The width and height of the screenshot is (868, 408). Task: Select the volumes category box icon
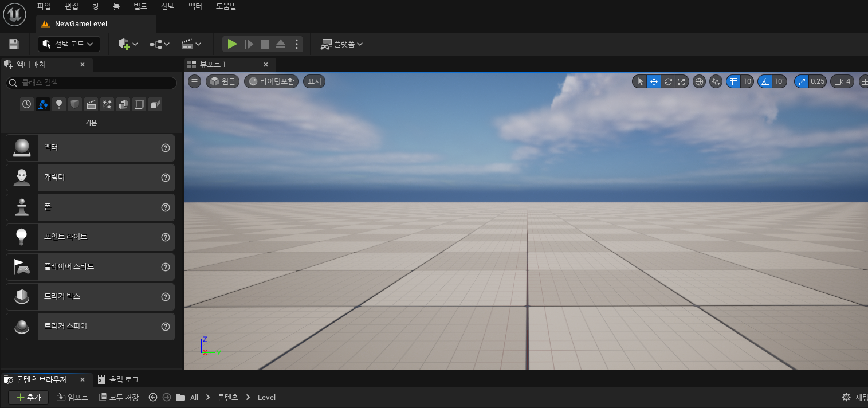pyautogui.click(x=139, y=104)
